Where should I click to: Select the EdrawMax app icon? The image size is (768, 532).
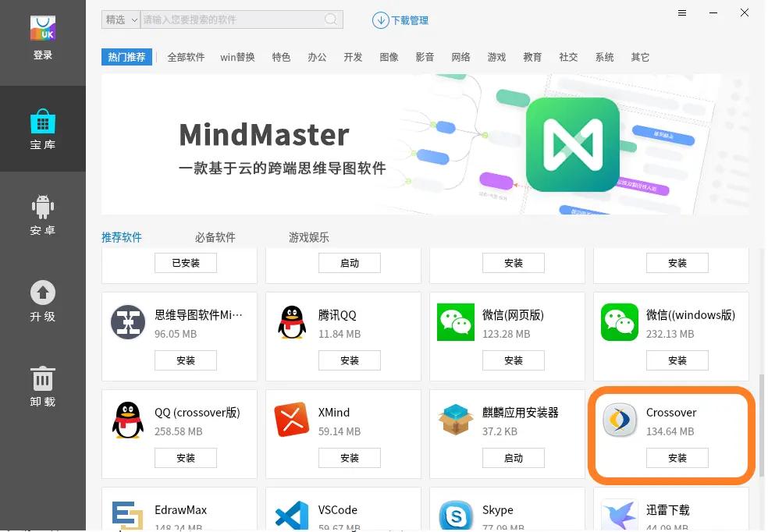coord(128,515)
